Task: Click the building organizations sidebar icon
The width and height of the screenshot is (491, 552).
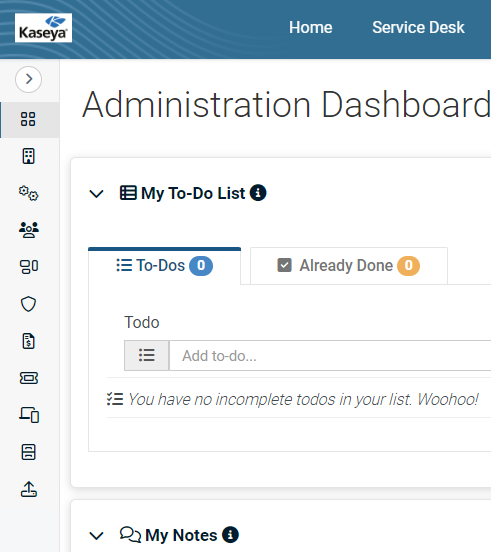Action: pyautogui.click(x=29, y=156)
